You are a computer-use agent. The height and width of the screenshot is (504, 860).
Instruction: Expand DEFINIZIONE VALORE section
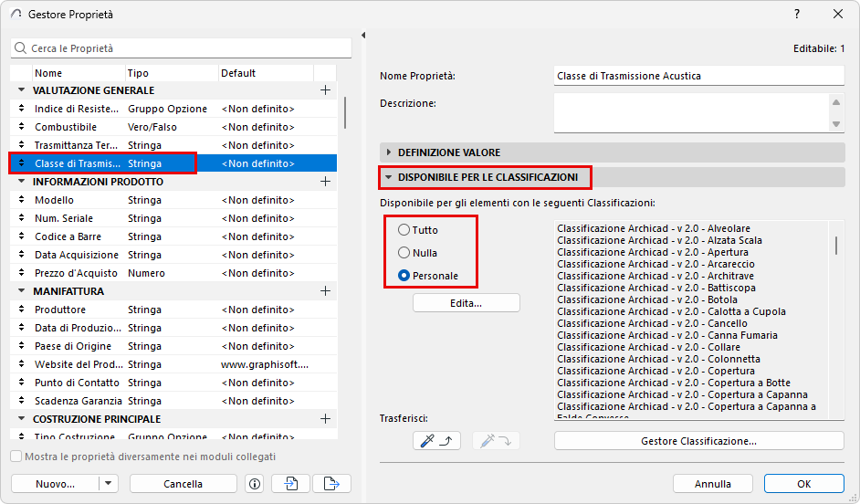coord(389,152)
